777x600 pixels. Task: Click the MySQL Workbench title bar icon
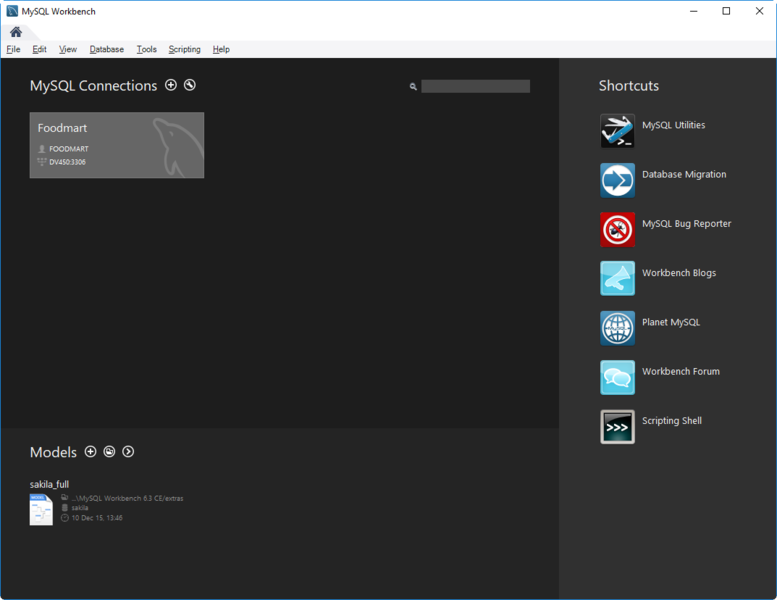coord(12,11)
